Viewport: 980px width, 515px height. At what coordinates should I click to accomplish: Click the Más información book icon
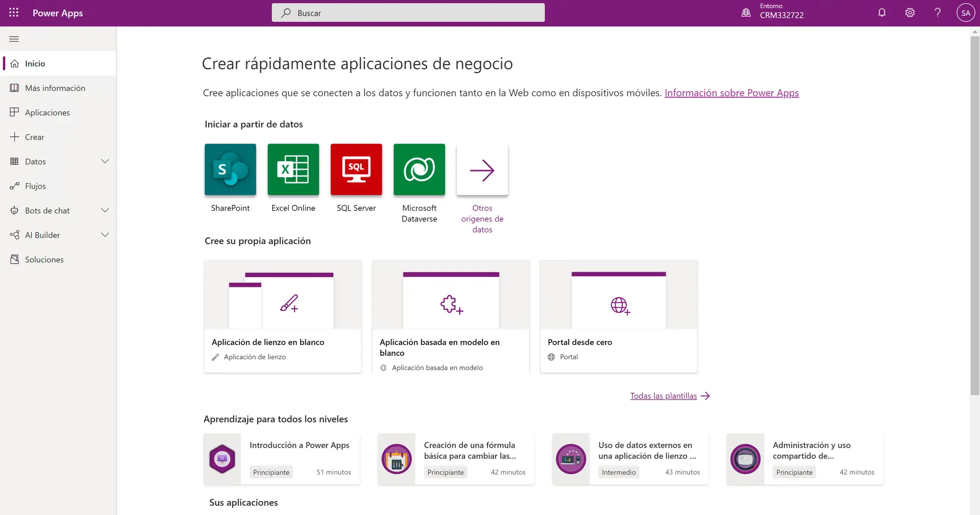tap(15, 88)
